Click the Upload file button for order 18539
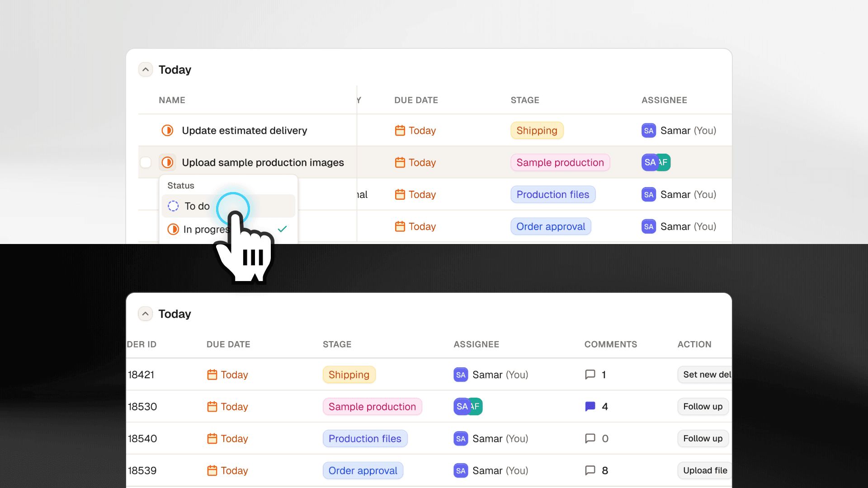 coord(704,470)
